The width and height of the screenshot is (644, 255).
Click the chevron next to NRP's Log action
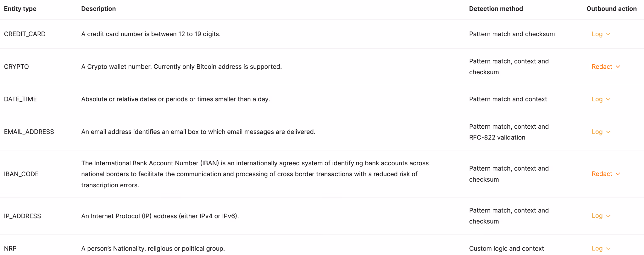pyautogui.click(x=608, y=248)
